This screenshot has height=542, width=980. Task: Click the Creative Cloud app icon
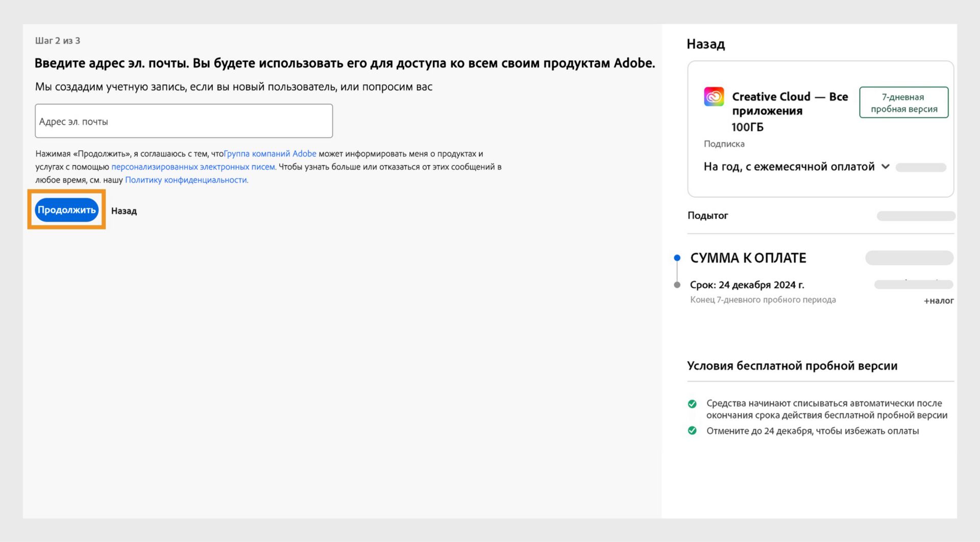tap(714, 97)
